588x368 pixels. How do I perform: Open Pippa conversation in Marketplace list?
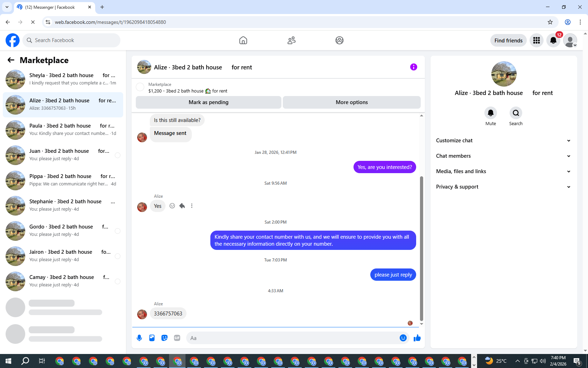pos(63,180)
